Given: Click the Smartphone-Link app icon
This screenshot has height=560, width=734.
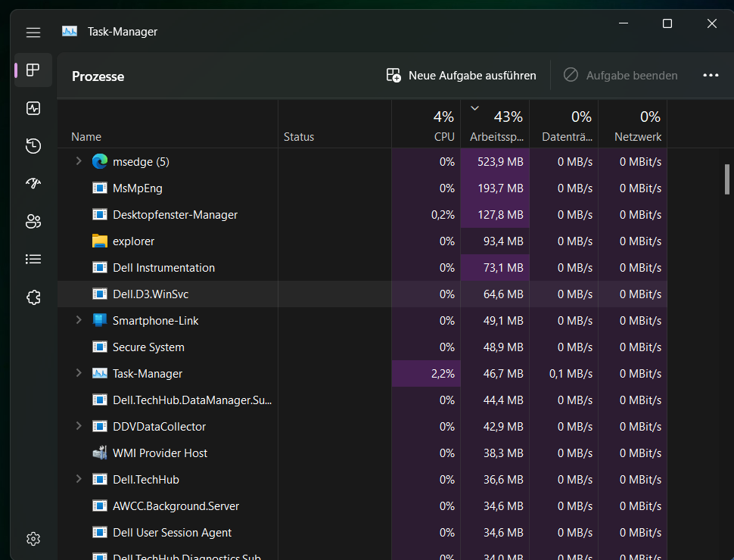Looking at the screenshot, I should (100, 320).
